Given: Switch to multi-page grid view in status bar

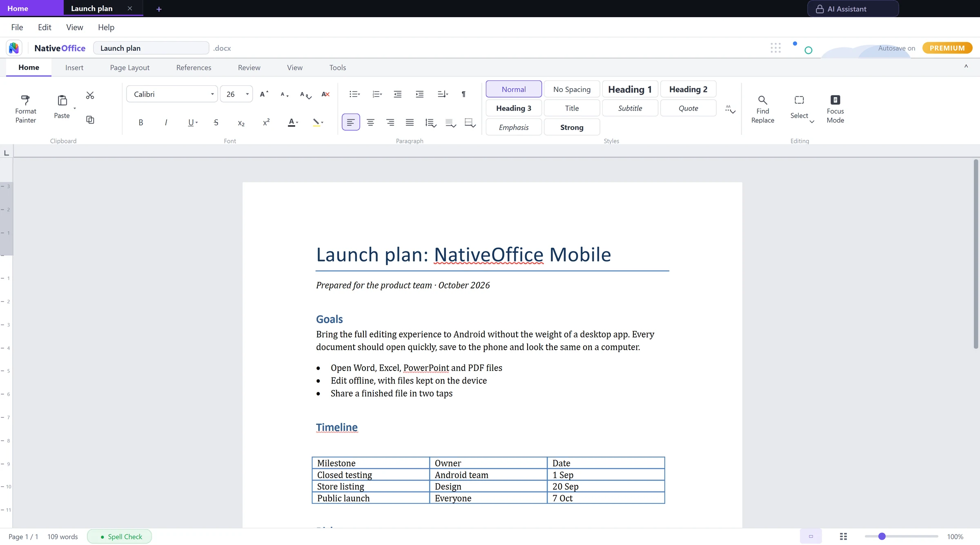Looking at the screenshot, I should tap(843, 536).
